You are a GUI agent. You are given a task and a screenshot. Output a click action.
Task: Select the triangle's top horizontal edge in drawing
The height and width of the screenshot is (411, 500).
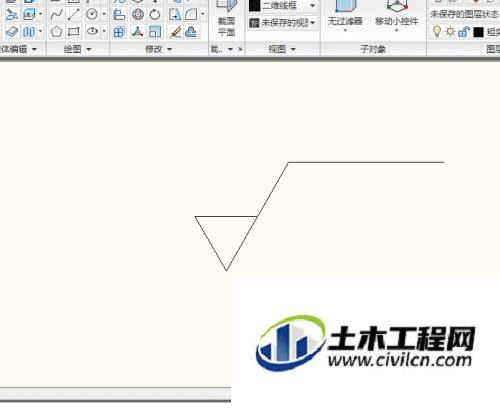coord(226,216)
